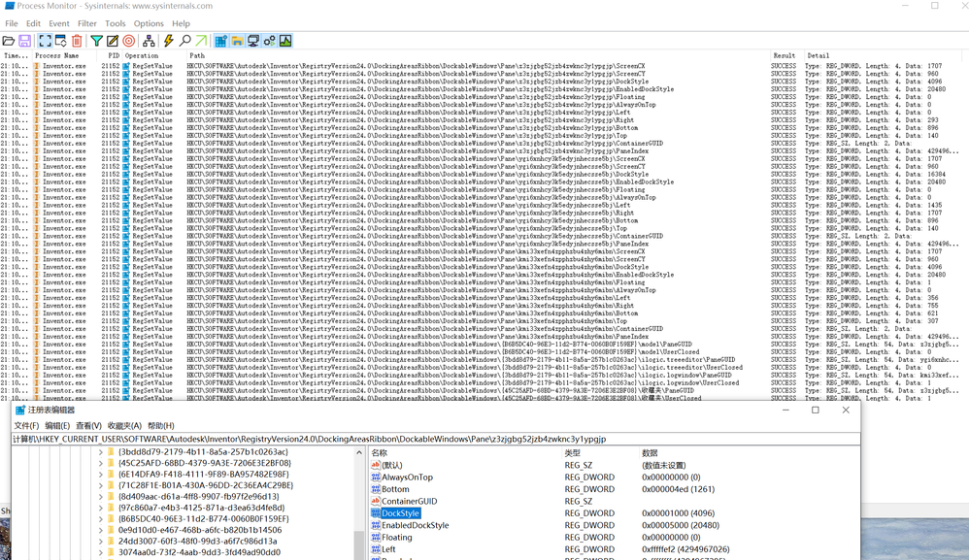Toggle Show File System Activity icon
The width and height of the screenshot is (969, 560).
point(237,42)
